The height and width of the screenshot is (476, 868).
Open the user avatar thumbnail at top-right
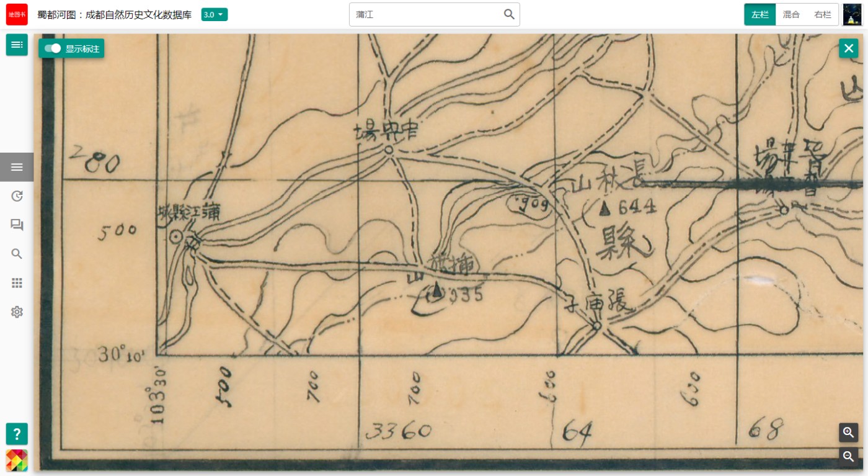point(852,14)
